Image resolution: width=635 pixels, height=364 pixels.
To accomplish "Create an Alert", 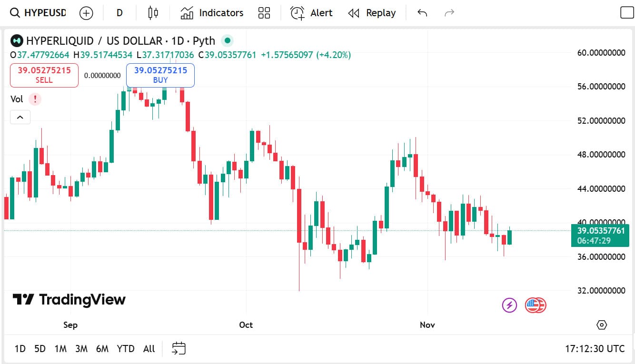I will pyautogui.click(x=311, y=13).
